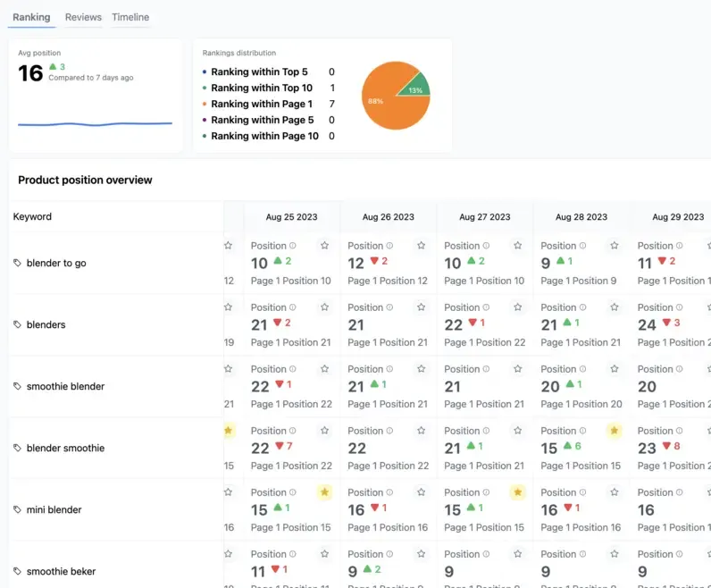Click info icon for blender to go Aug 25

coord(293,246)
